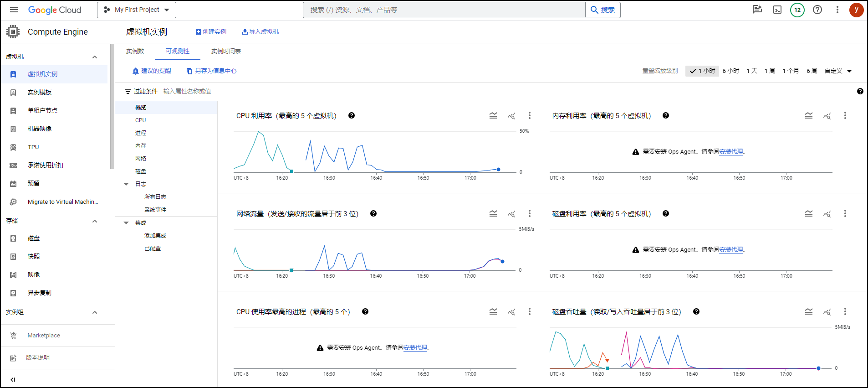868x388 pixels.
Task: Click 导入虚拟机 button
Action: pyautogui.click(x=260, y=31)
